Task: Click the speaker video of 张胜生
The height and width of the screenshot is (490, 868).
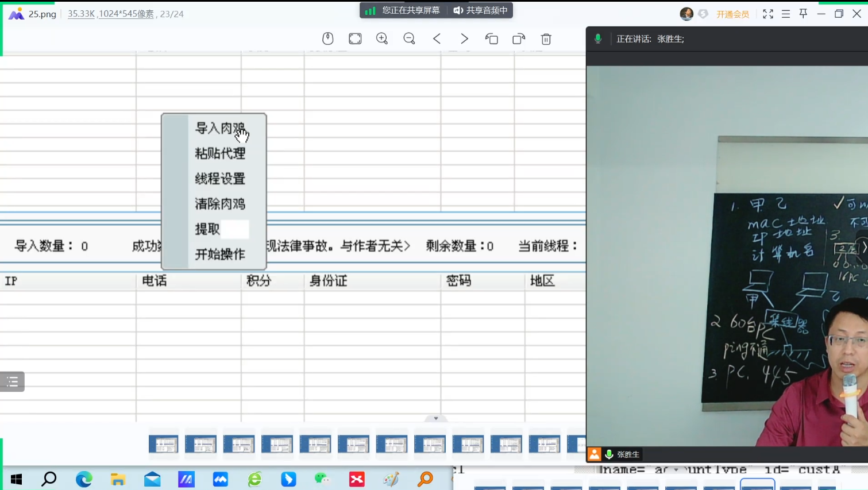Action: click(x=727, y=256)
